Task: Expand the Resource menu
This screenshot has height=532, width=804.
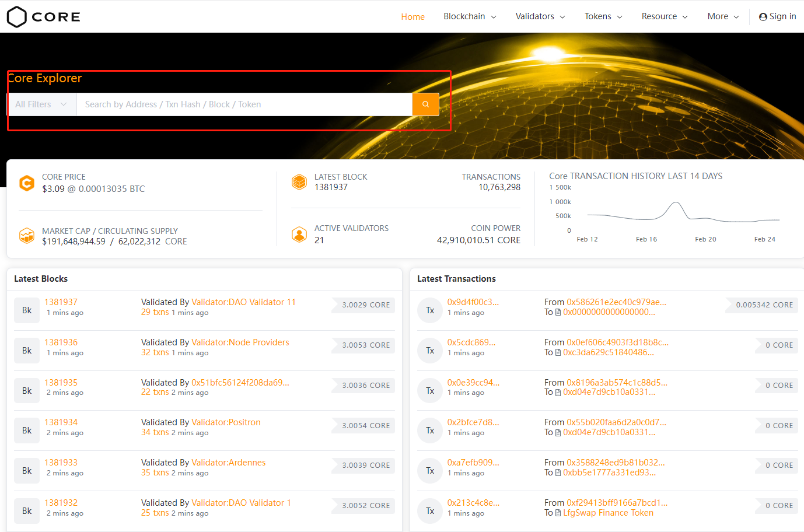Action: [x=665, y=16]
